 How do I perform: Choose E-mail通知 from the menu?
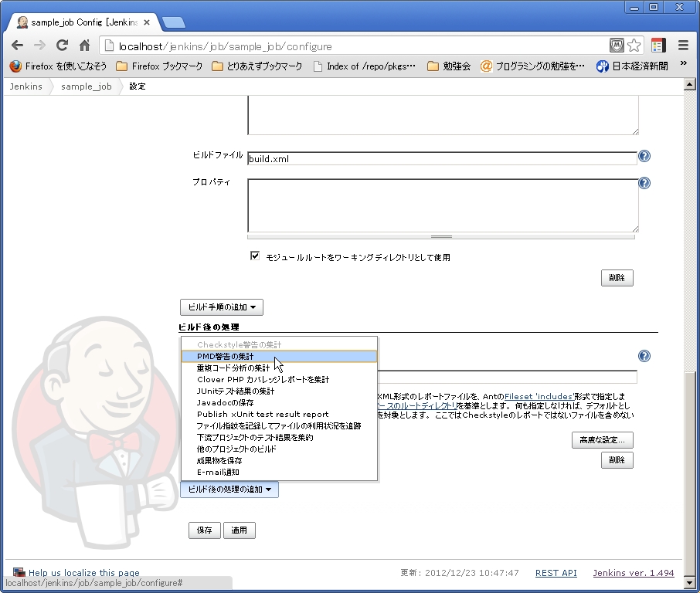[280, 473]
